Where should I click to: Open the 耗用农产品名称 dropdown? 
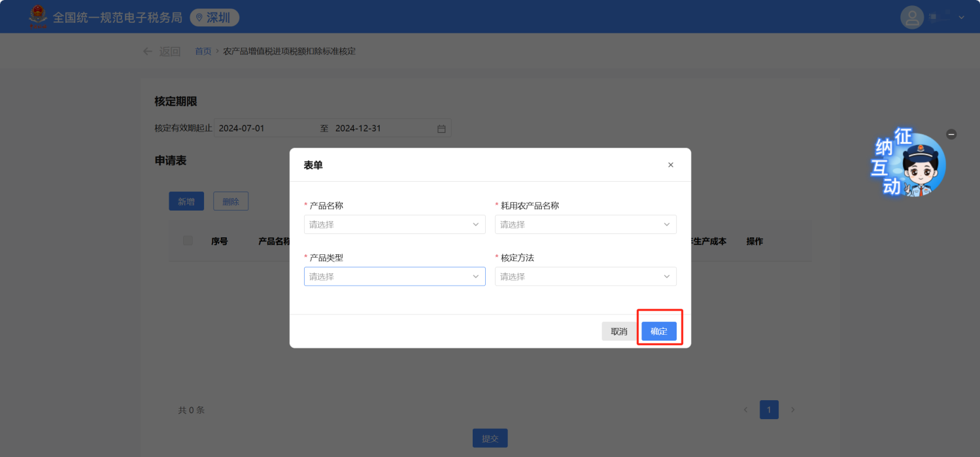586,224
